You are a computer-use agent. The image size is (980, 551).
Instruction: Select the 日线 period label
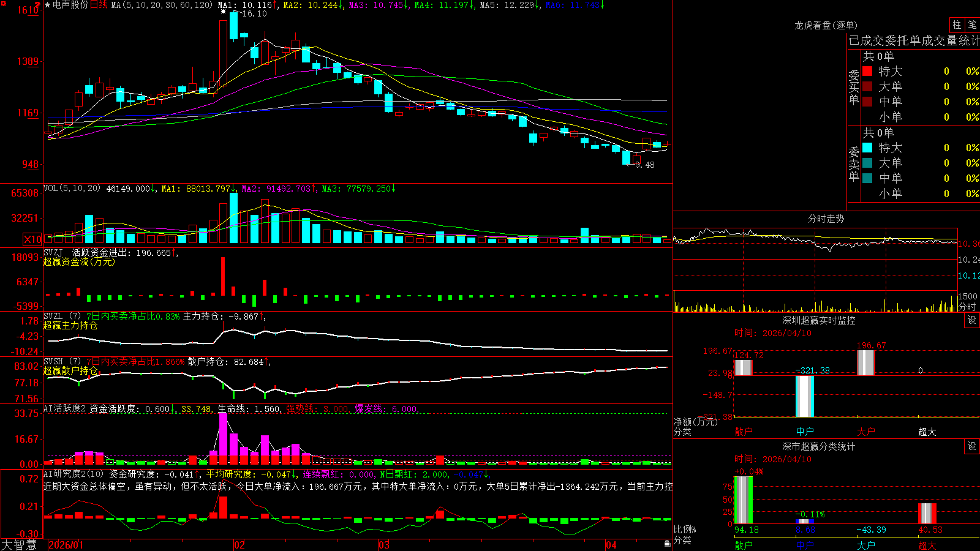tap(99, 5)
